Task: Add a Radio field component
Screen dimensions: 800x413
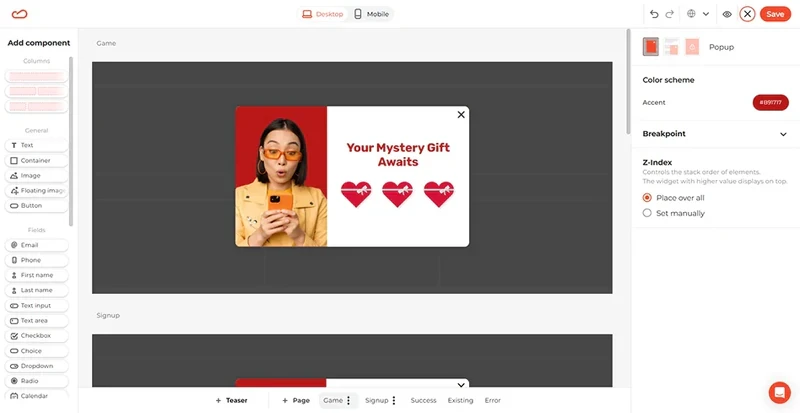Action: pyautogui.click(x=36, y=381)
